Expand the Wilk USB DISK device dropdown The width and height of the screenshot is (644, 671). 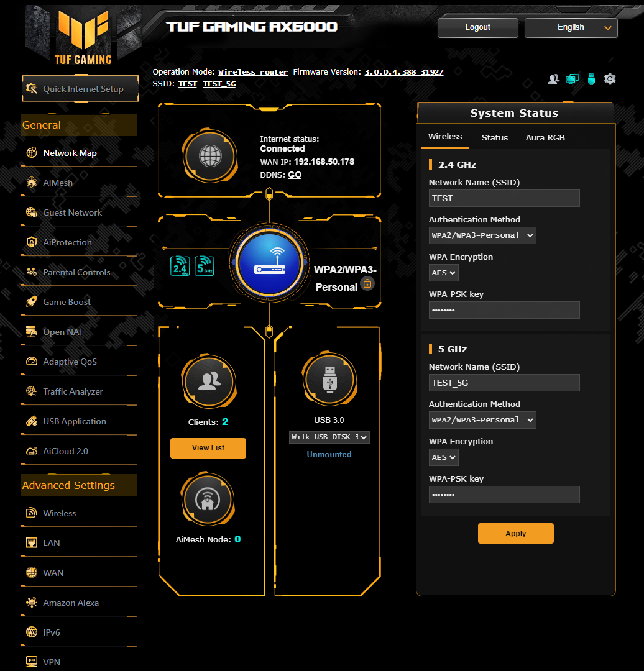click(329, 437)
